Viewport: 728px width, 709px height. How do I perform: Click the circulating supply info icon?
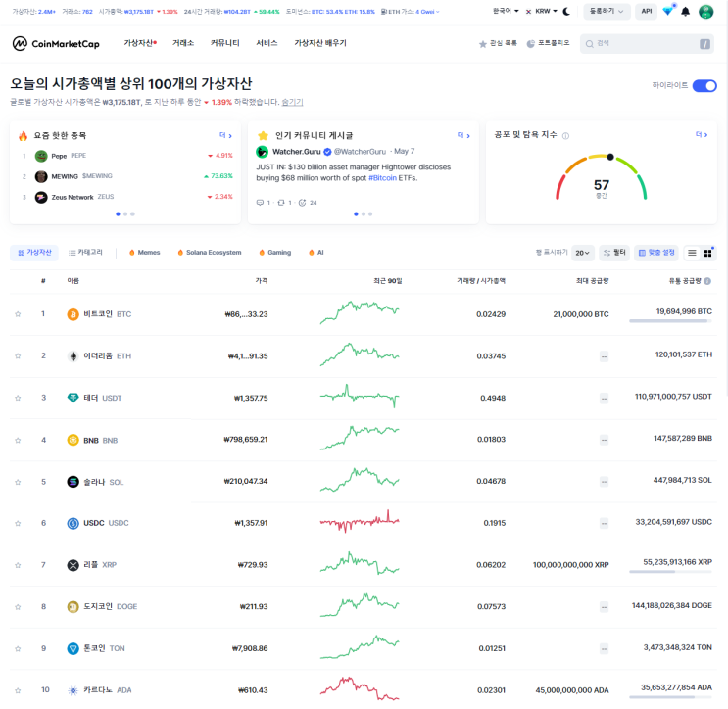pos(707,281)
